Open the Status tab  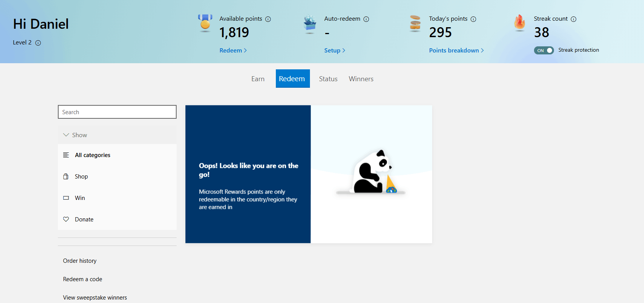pos(328,79)
